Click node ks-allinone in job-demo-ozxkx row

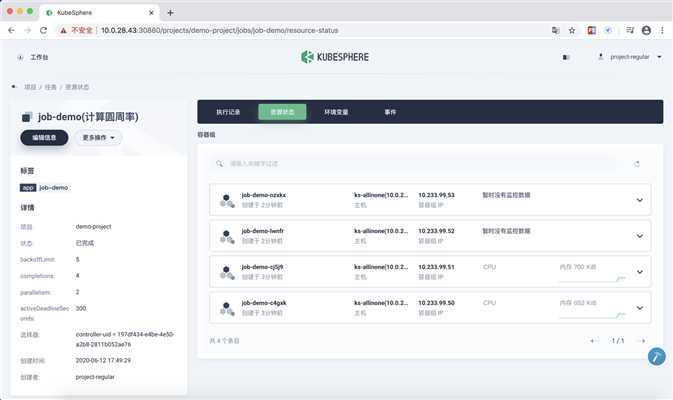tap(381, 195)
